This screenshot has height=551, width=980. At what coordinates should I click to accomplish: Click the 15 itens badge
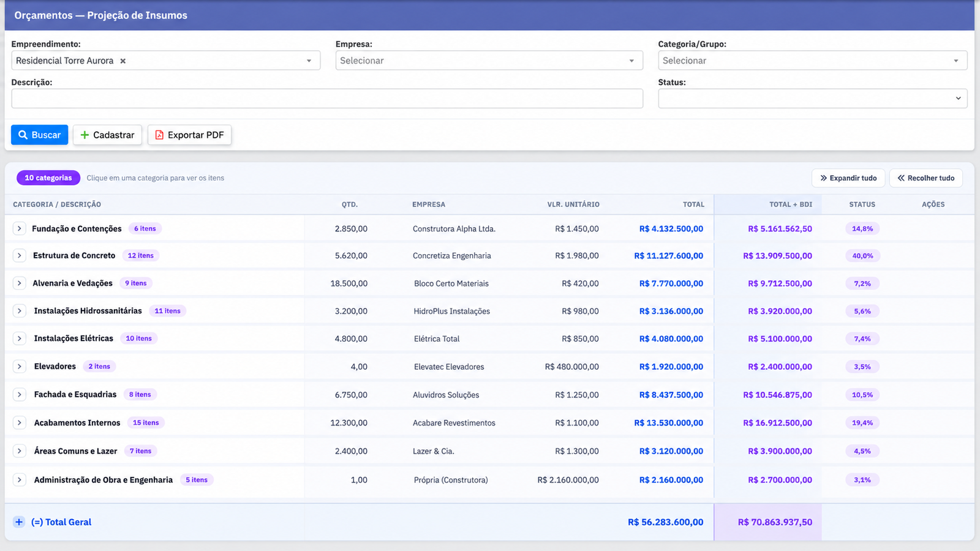[146, 422]
